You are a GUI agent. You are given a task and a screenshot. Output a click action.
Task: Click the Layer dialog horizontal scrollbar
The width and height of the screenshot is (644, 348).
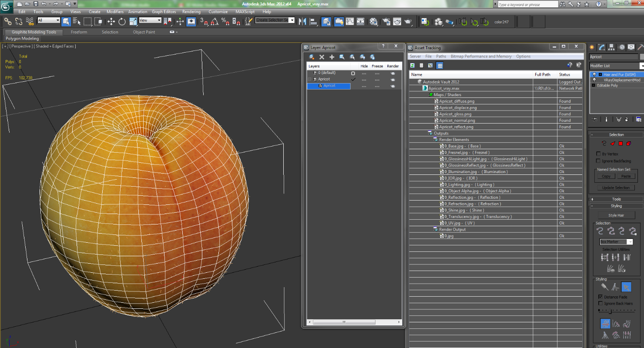pos(344,322)
